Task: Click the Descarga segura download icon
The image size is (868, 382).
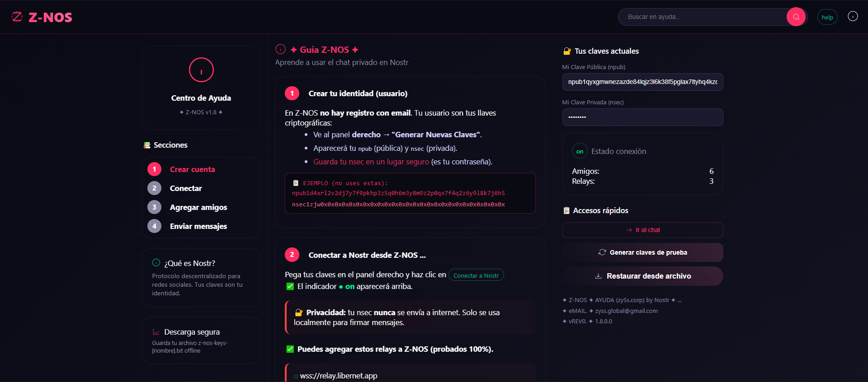Action: [156, 332]
